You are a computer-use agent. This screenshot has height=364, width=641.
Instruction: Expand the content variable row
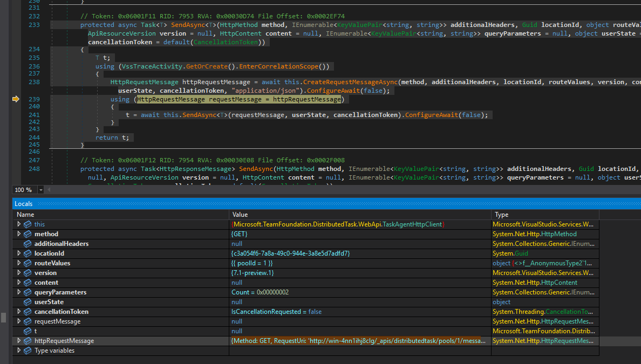19,283
